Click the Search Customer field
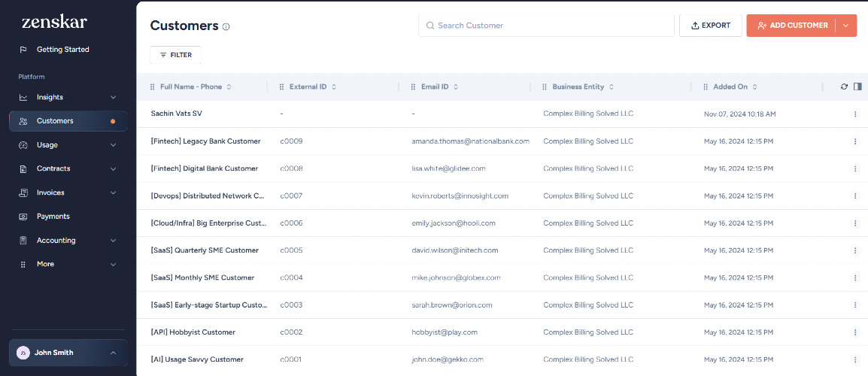Image resolution: width=868 pixels, height=376 pixels. click(546, 26)
